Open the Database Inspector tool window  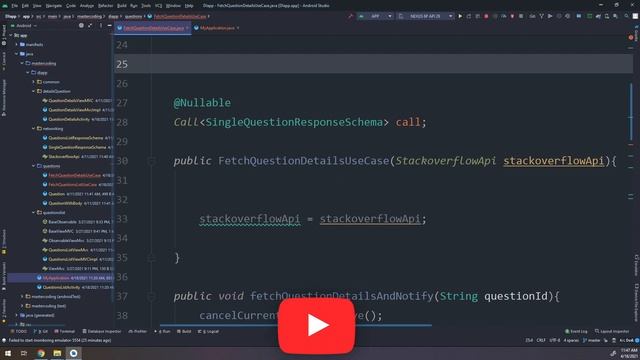click(102, 331)
